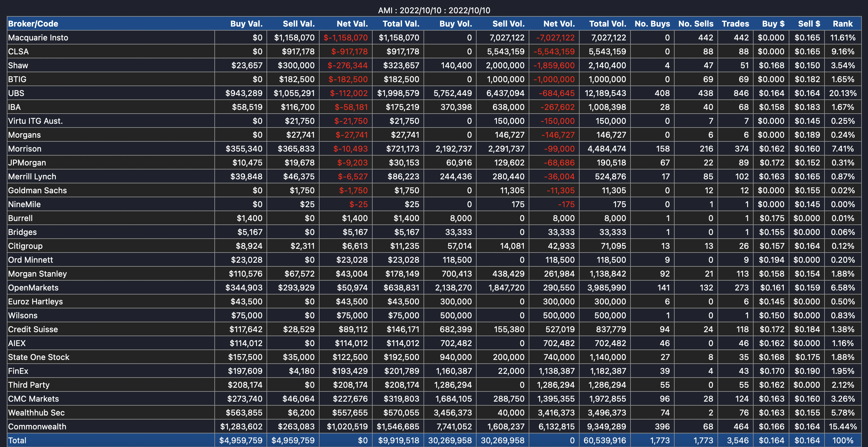Image resolution: width=868 pixels, height=447 pixels.
Task: Select the Third Party broker name
Action: coord(29,385)
